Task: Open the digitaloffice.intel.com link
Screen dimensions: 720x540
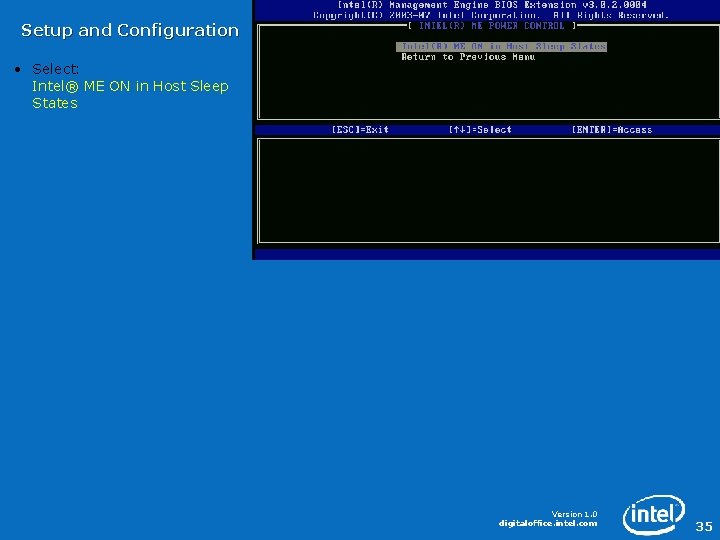Action: point(548,523)
